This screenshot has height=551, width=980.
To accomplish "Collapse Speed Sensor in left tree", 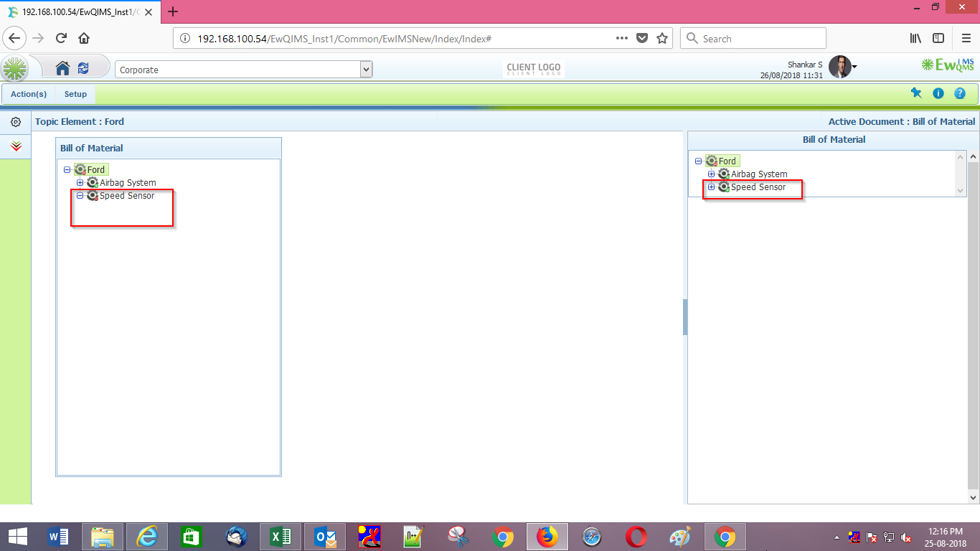I will point(80,196).
